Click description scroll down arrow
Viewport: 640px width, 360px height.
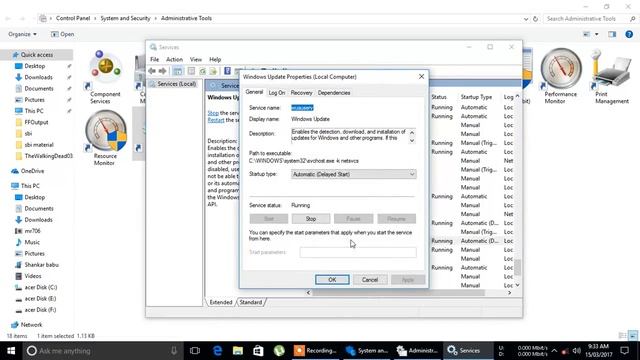(x=412, y=140)
